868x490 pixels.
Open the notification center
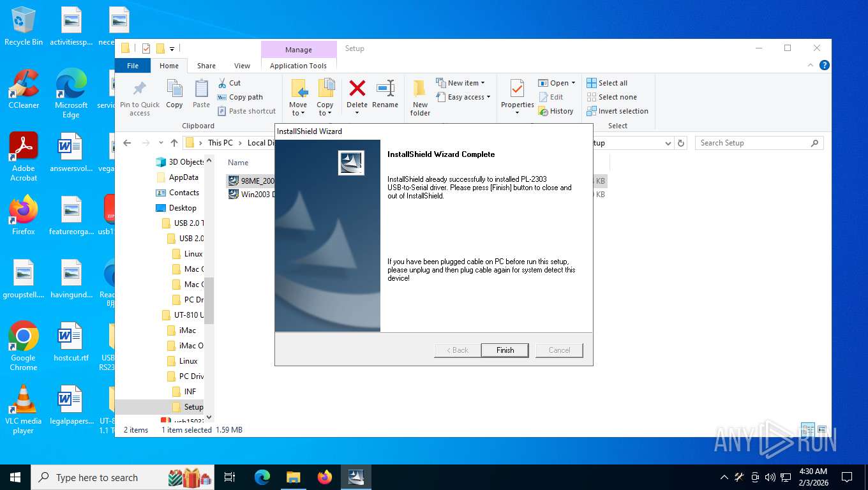coord(847,477)
